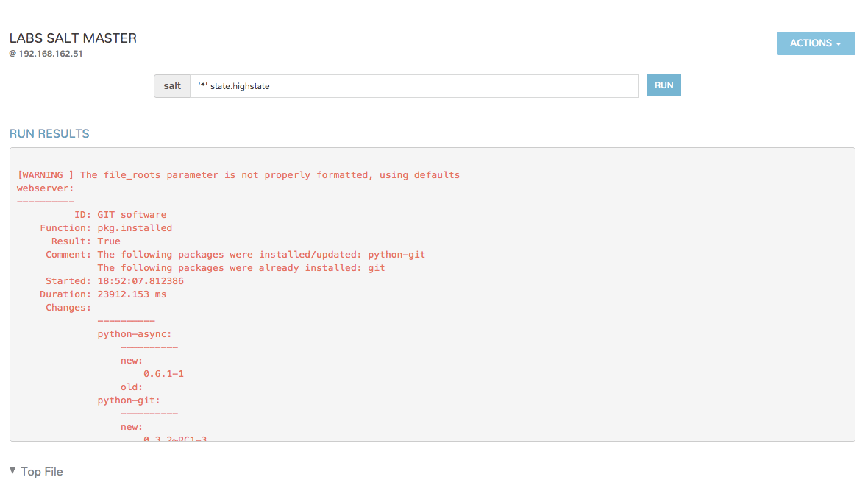Click the 'Result: True' line
This screenshot has height=480, width=868.
click(x=85, y=241)
